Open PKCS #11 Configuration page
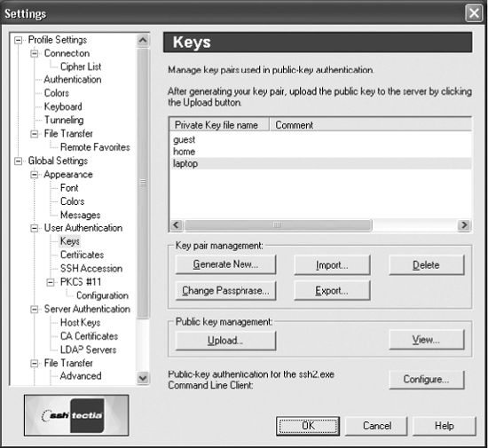 tap(102, 295)
